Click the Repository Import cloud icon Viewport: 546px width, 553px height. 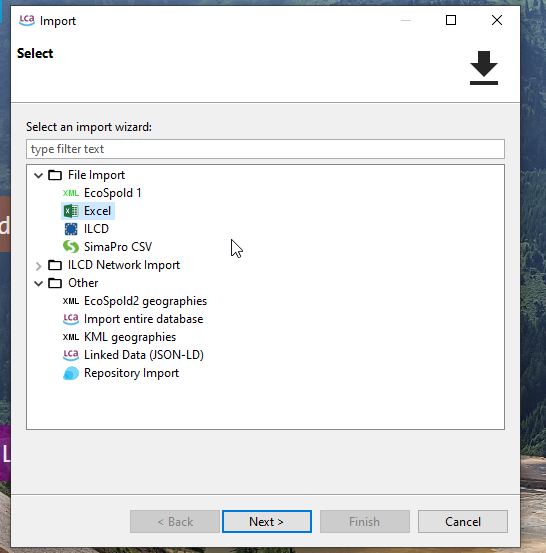(x=71, y=373)
